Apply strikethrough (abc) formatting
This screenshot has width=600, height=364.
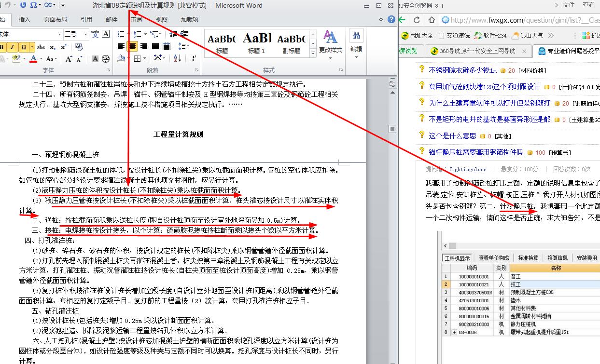[41, 47]
